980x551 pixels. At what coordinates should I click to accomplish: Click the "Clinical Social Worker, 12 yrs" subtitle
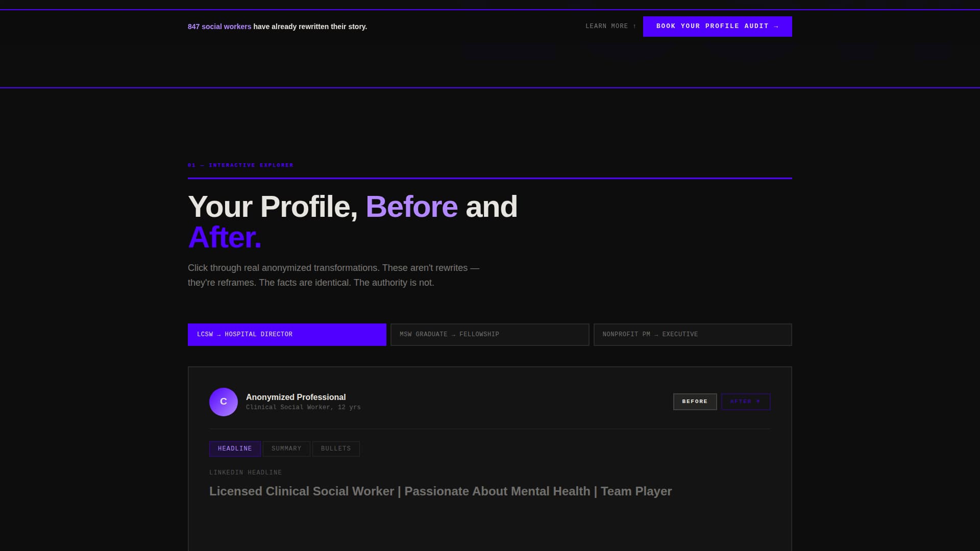pyautogui.click(x=303, y=407)
